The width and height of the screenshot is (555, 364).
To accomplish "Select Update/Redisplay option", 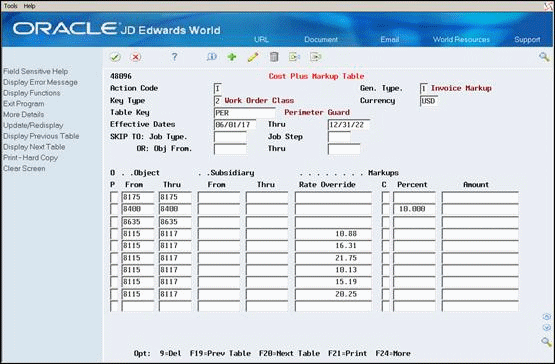I will click(x=33, y=125).
